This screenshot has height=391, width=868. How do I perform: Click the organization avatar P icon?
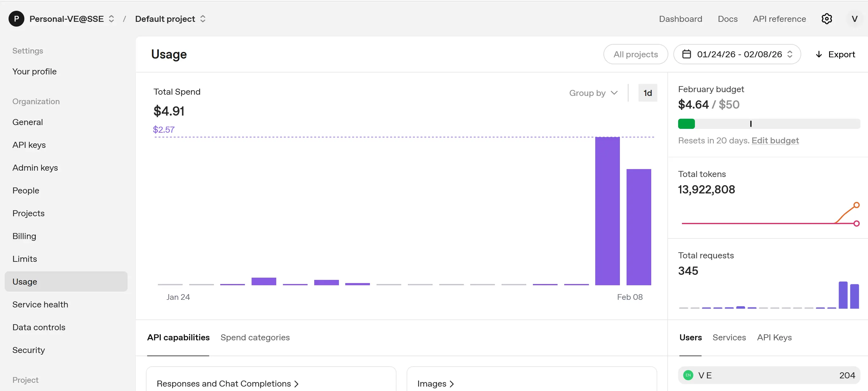click(x=16, y=19)
